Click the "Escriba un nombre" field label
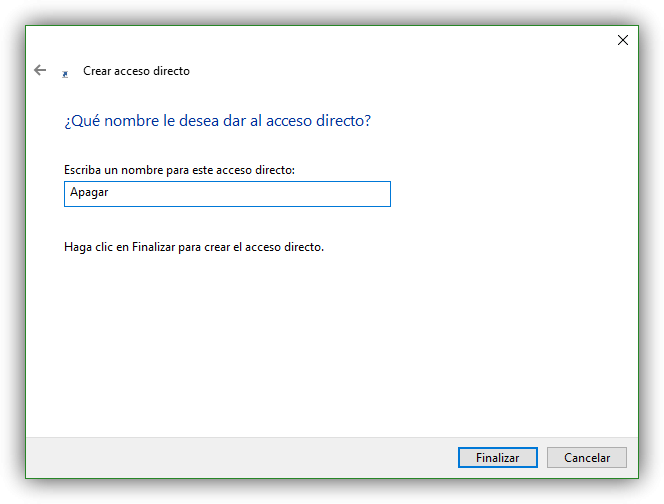The image size is (664, 504). click(x=179, y=170)
